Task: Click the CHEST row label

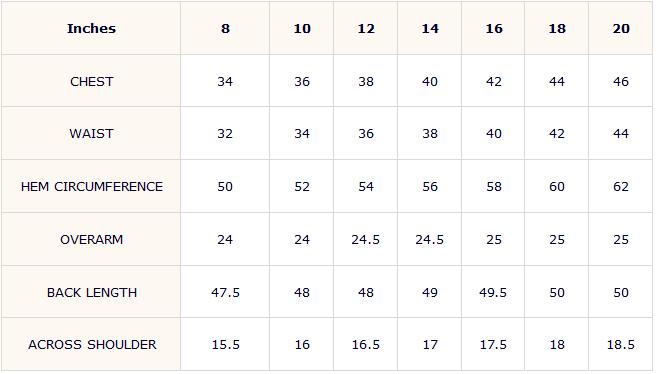Action: click(92, 82)
